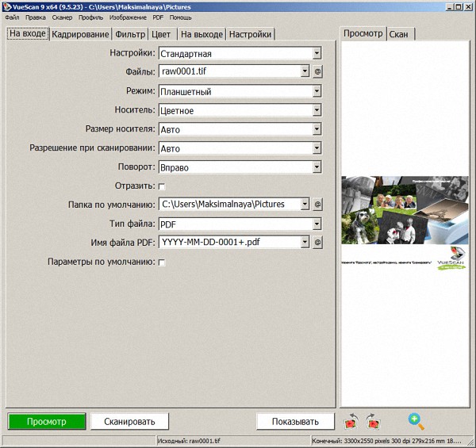This screenshot has width=476, height=448.
Task: Open the PDF menu
Action: (x=158, y=17)
